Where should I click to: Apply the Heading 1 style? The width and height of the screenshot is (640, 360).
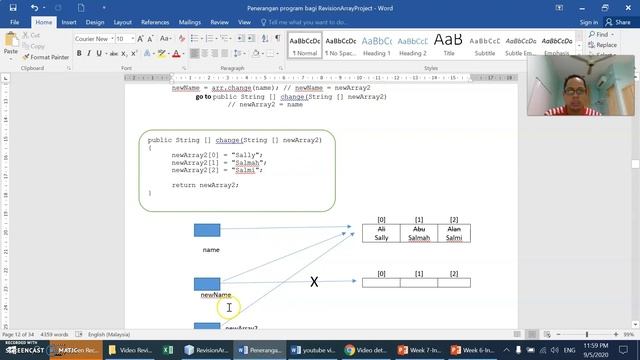tap(376, 45)
